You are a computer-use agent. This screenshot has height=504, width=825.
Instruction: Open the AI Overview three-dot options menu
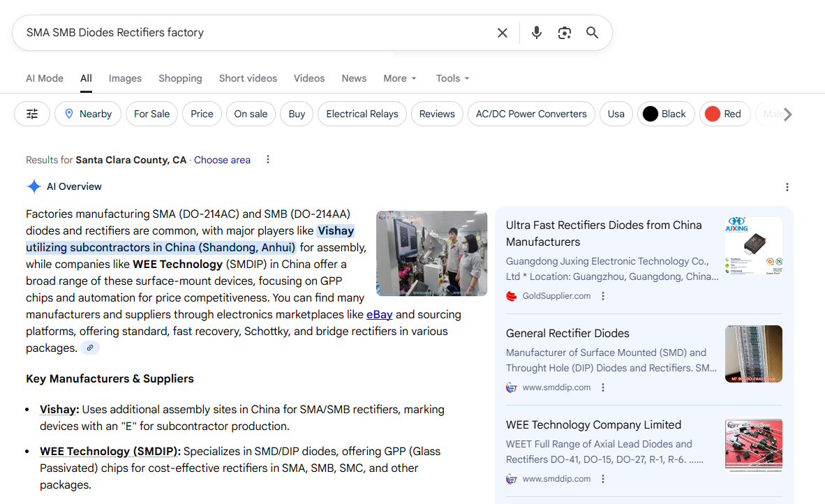coord(787,187)
